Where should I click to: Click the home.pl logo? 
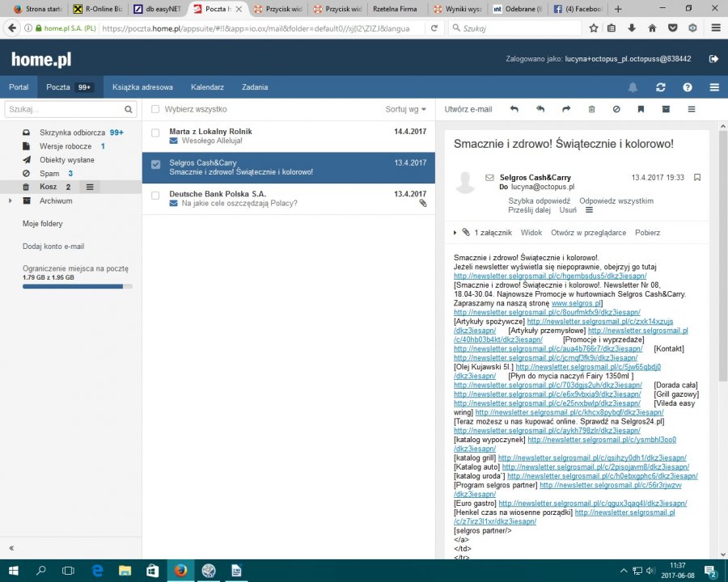tap(41, 59)
